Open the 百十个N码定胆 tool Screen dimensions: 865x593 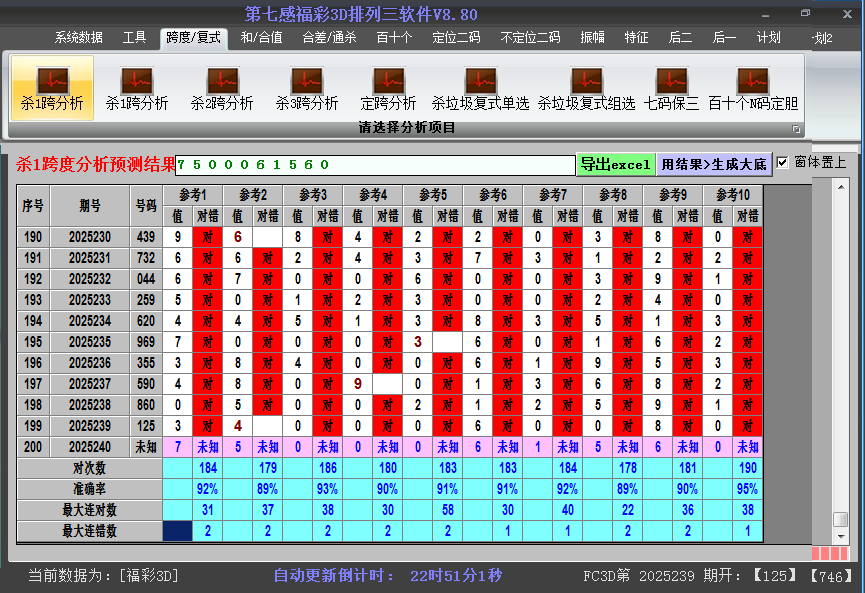click(x=753, y=88)
